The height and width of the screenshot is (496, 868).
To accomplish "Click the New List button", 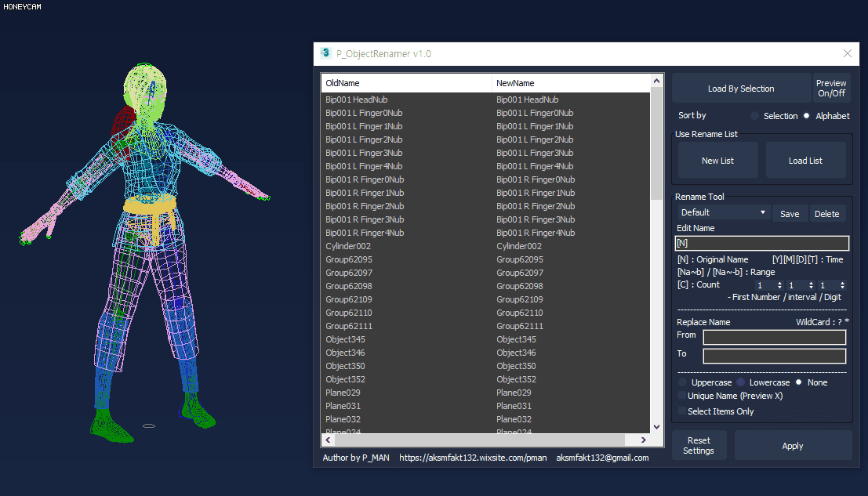I will click(x=718, y=161).
